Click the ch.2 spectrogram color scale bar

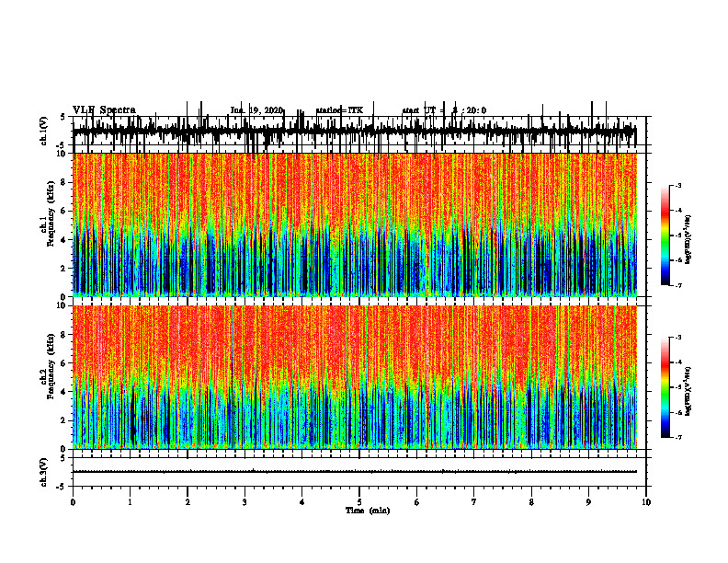(x=665, y=387)
